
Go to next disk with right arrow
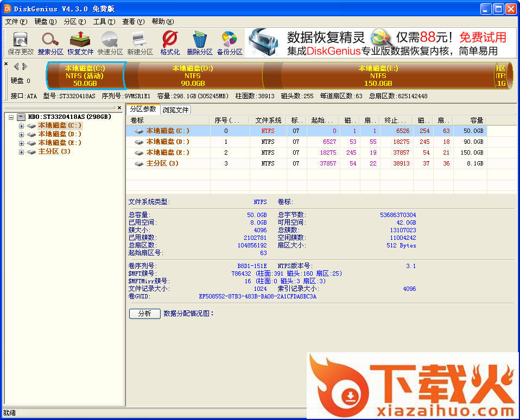[24, 67]
